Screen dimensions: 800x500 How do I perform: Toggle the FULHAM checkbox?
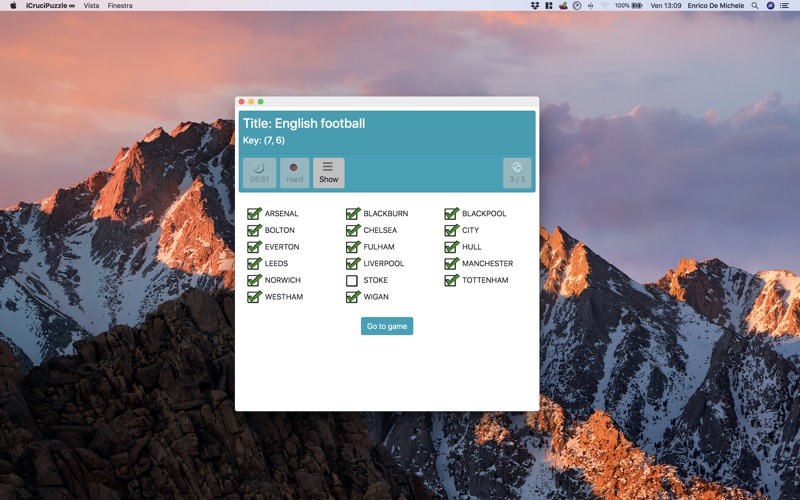tap(353, 247)
